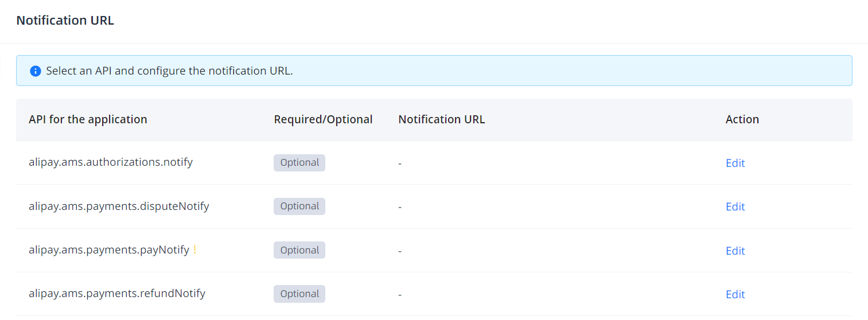Click the Optional badge for payNotify
This screenshot has height=320, width=868.
point(299,250)
